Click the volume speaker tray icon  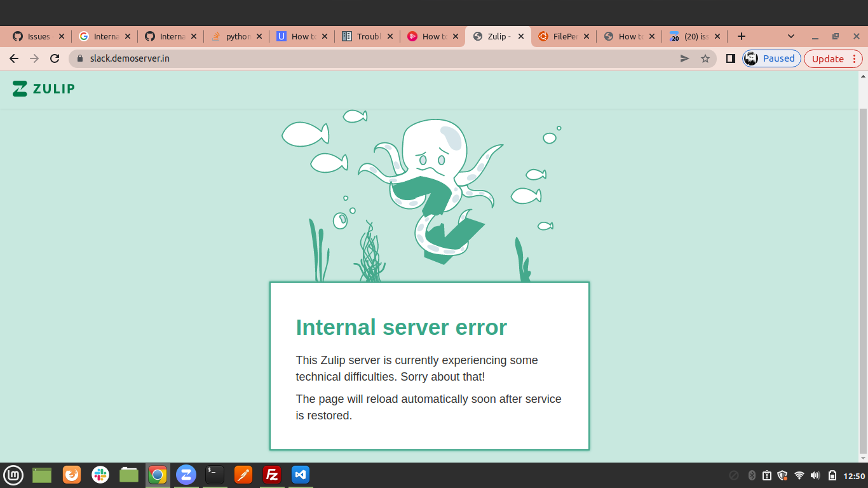pyautogui.click(x=816, y=475)
